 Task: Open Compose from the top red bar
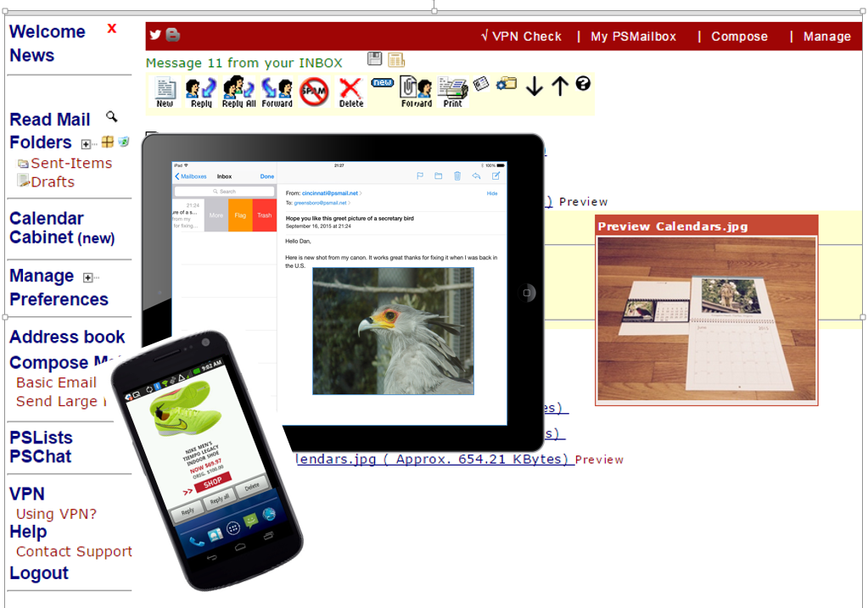pyautogui.click(x=739, y=36)
